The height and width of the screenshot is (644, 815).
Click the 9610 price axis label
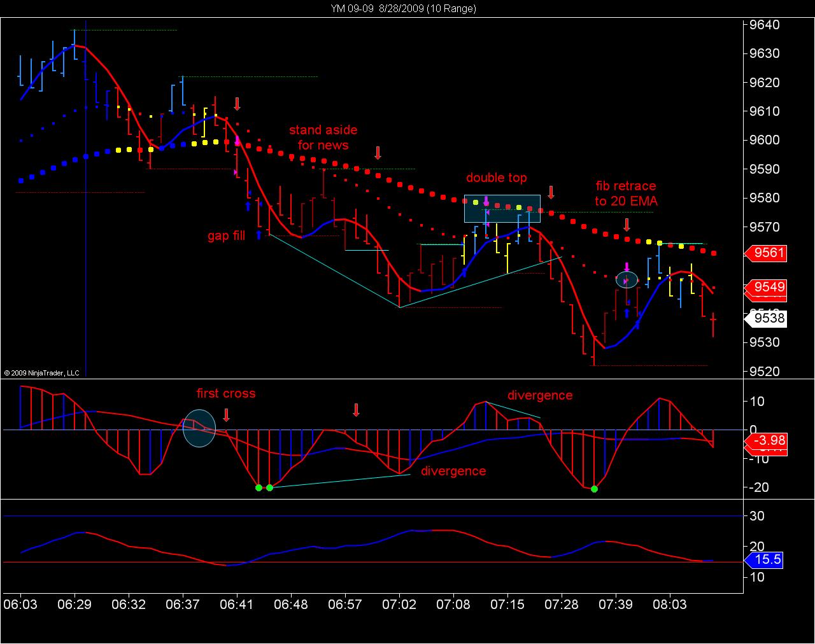(x=765, y=111)
